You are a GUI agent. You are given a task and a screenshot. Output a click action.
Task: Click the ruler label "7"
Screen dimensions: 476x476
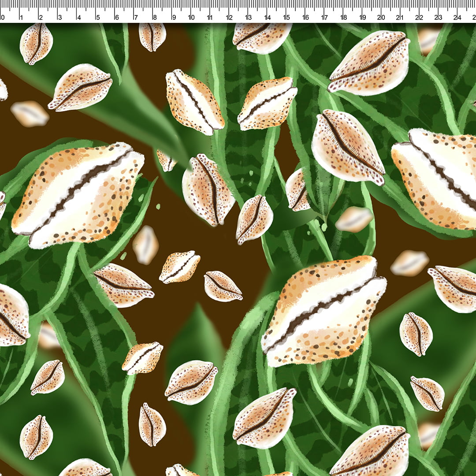pyautogui.click(x=136, y=17)
